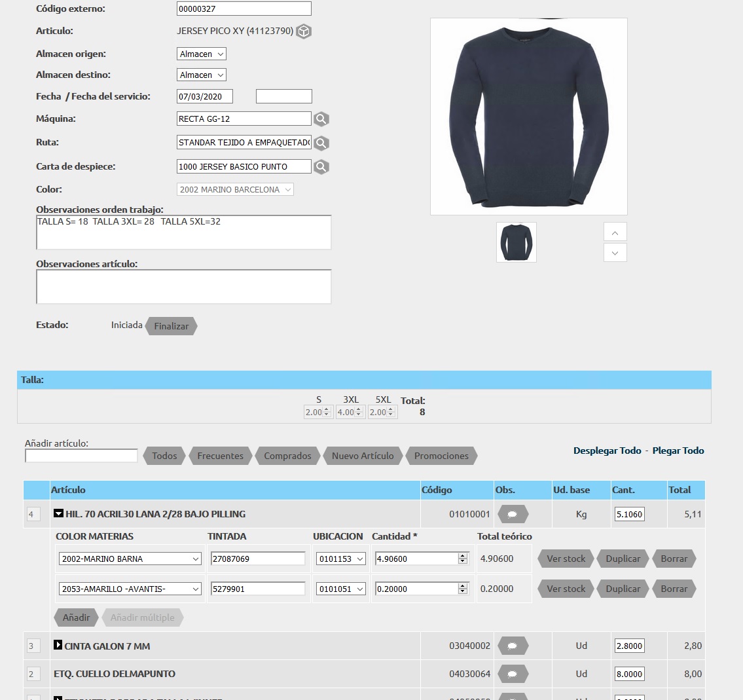Open the Almacen origen dropdown
The width and height of the screenshot is (743, 700).
pos(201,54)
